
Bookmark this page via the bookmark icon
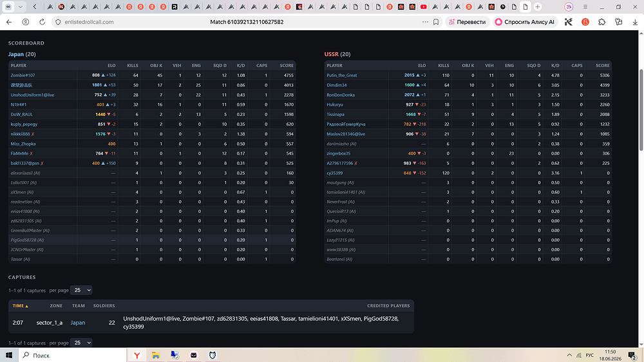click(436, 22)
